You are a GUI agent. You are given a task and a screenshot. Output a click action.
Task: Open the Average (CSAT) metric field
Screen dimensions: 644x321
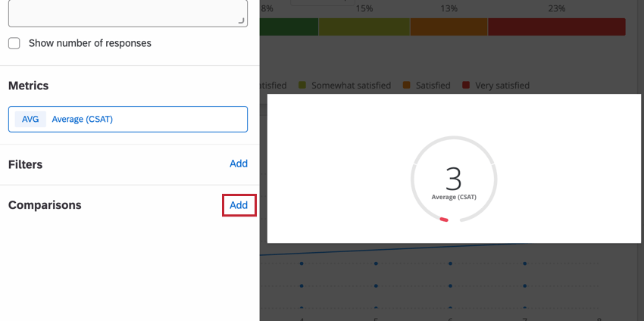pos(128,120)
